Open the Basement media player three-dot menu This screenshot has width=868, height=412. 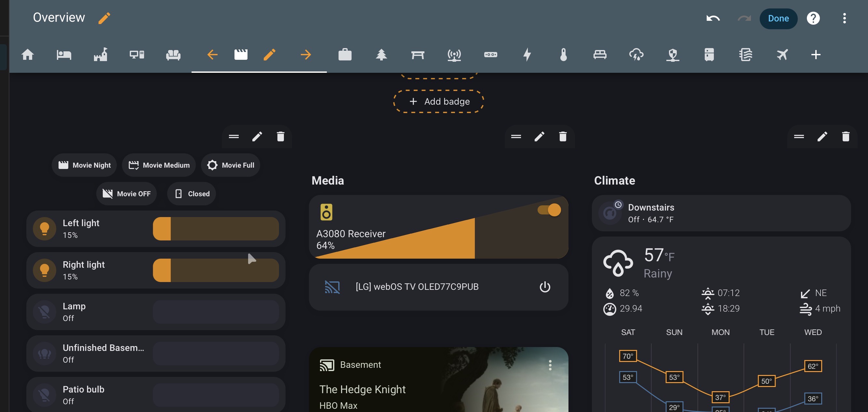click(550, 365)
